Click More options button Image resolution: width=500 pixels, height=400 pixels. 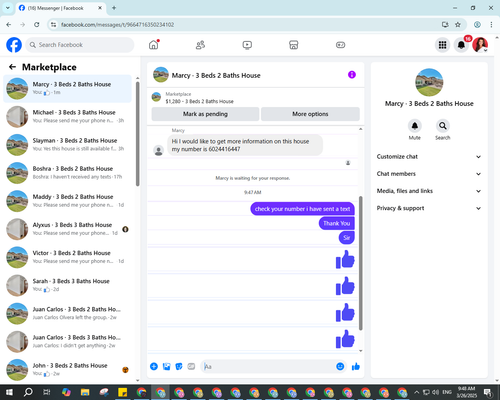(310, 114)
